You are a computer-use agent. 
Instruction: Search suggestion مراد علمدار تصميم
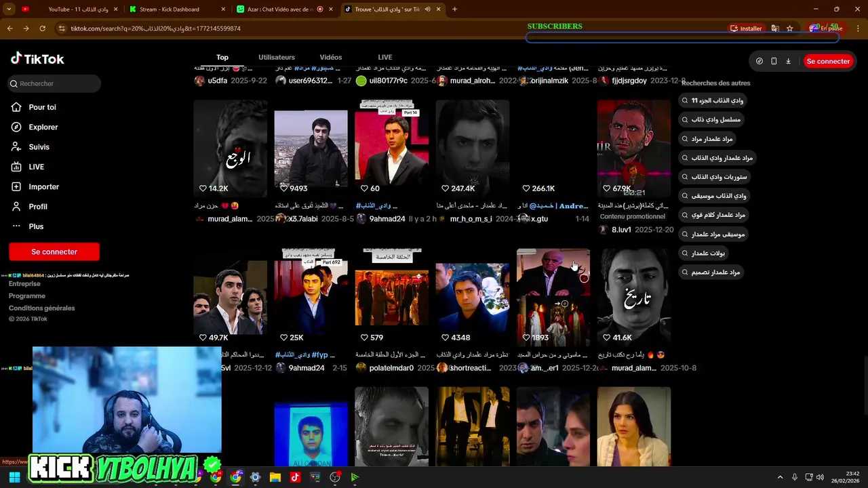712,272
